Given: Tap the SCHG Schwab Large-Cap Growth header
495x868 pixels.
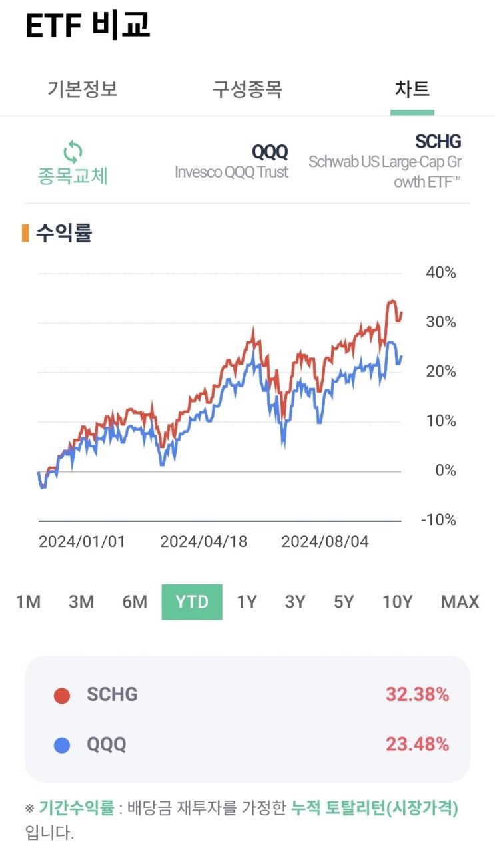Looking at the screenshot, I should click(x=385, y=162).
